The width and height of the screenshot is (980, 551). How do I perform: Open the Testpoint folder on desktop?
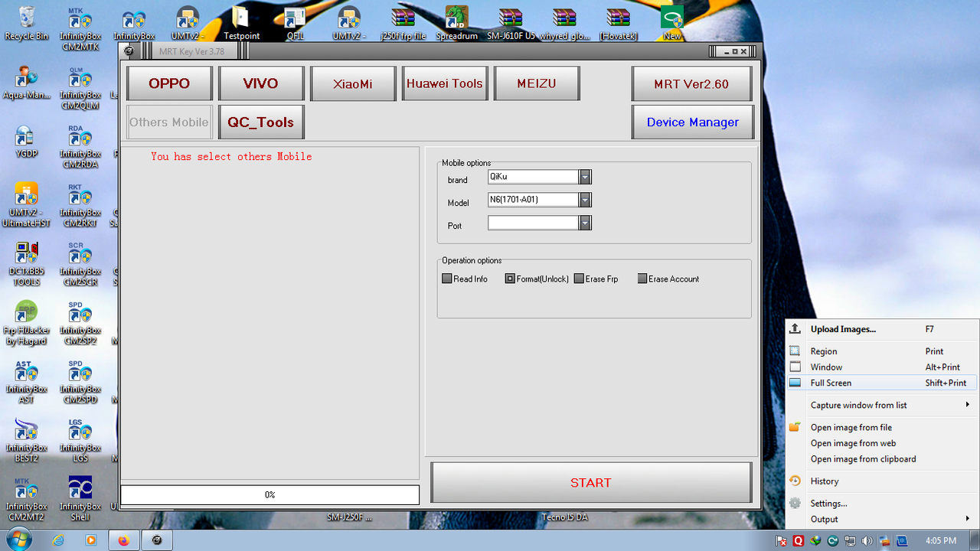click(241, 23)
